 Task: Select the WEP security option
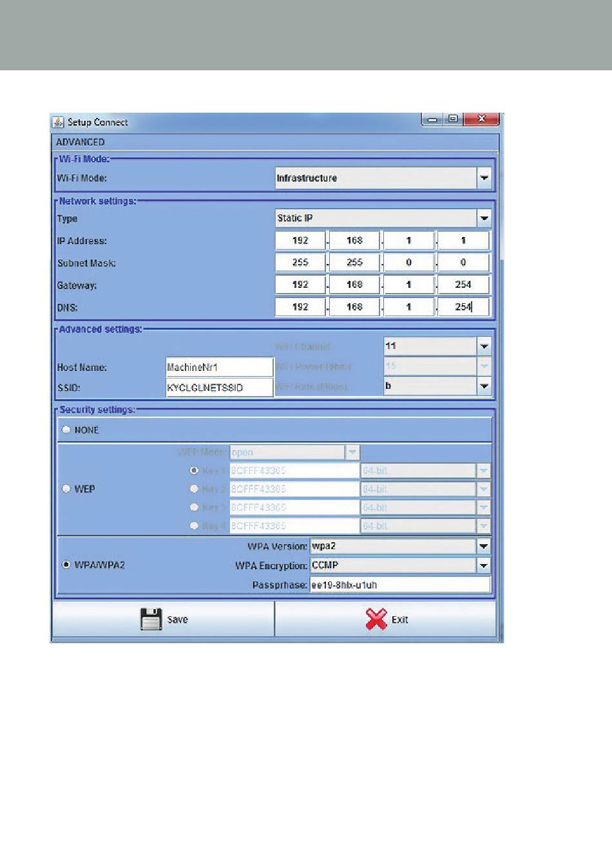click(66, 489)
